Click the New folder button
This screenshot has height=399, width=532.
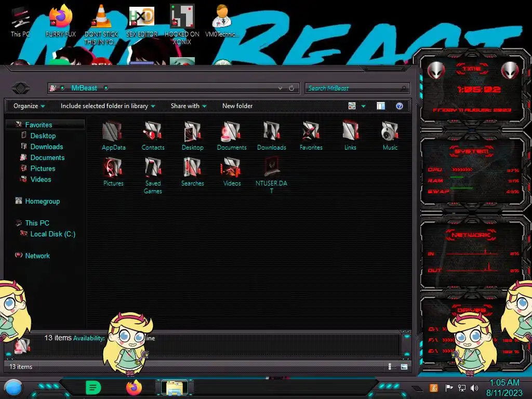(x=237, y=106)
